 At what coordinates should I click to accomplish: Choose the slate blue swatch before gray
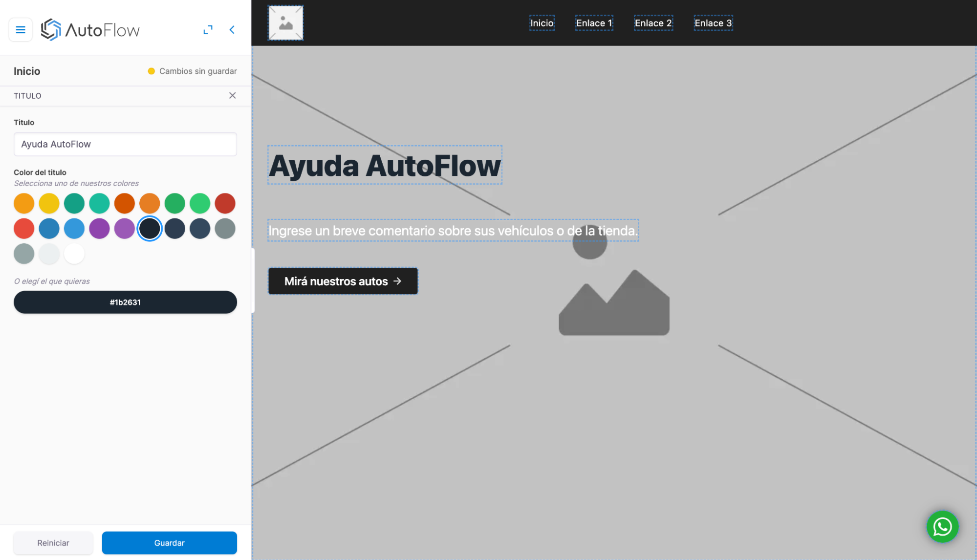[200, 229]
